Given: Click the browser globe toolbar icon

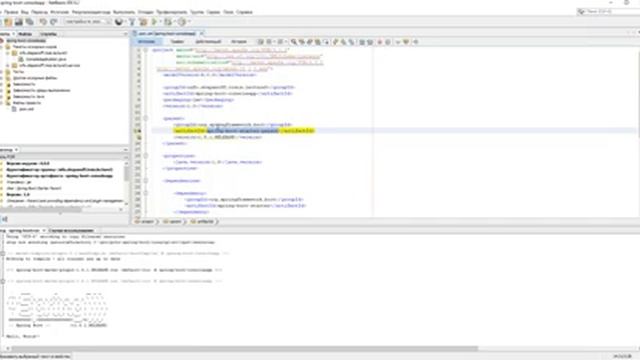Looking at the screenshot, I should coord(118,22).
